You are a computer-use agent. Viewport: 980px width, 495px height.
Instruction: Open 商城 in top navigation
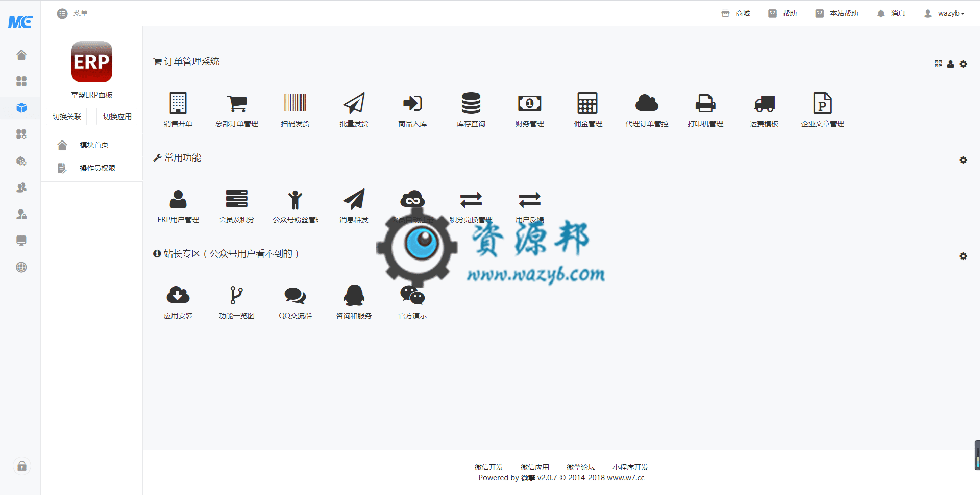tap(736, 13)
